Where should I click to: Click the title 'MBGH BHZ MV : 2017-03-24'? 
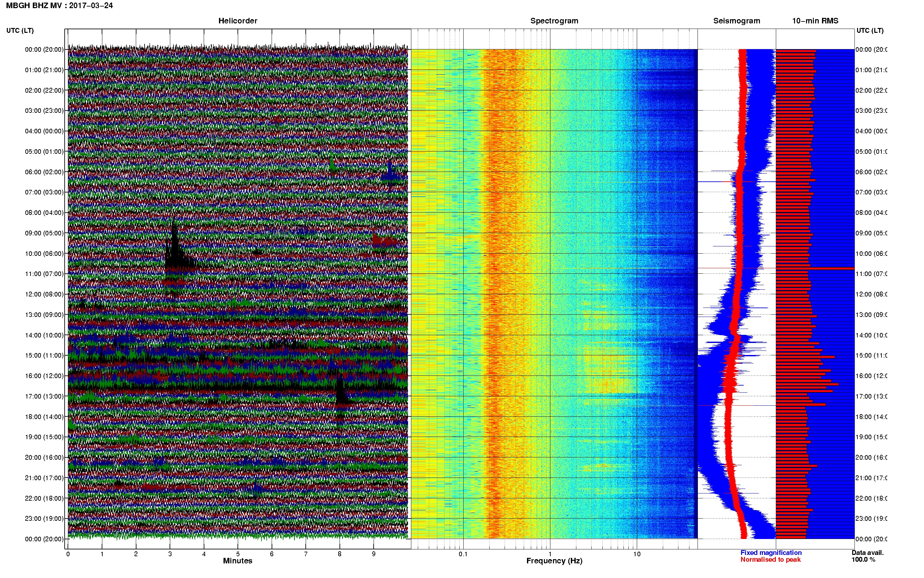tap(59, 5)
